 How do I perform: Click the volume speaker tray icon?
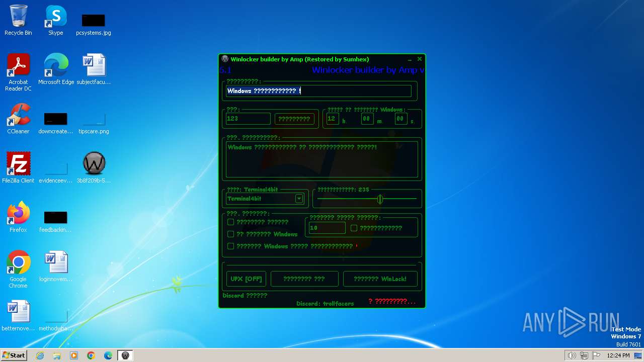[572, 355]
